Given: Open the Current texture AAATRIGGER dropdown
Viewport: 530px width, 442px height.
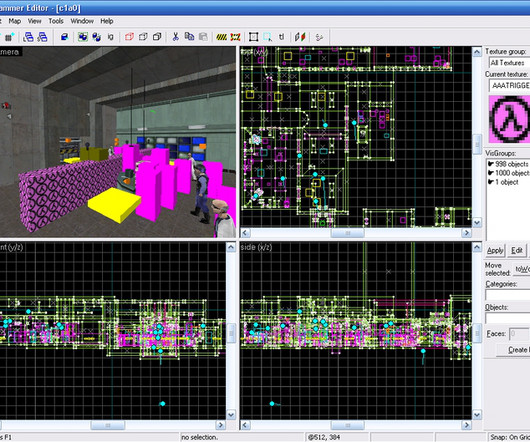Looking at the screenshot, I should pyautogui.click(x=509, y=85).
